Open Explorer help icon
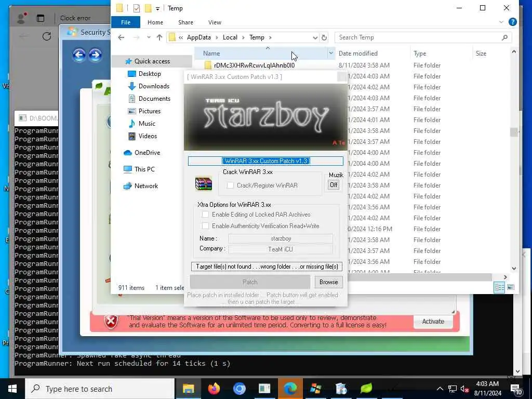 [513, 22]
